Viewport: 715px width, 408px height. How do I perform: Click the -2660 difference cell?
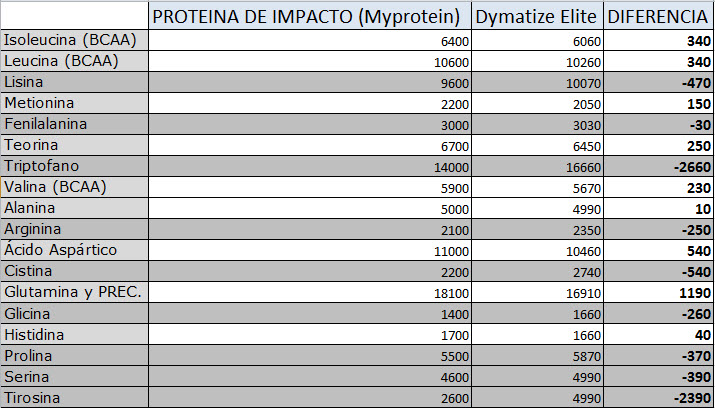click(685, 167)
